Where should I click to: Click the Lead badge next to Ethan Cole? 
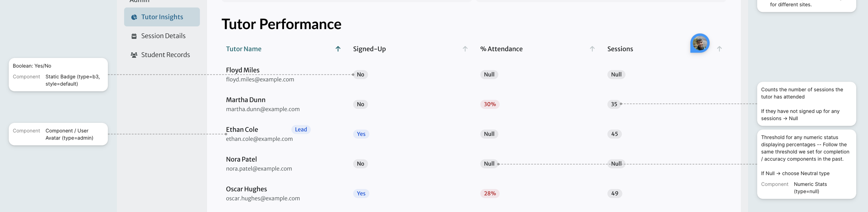coord(301,129)
